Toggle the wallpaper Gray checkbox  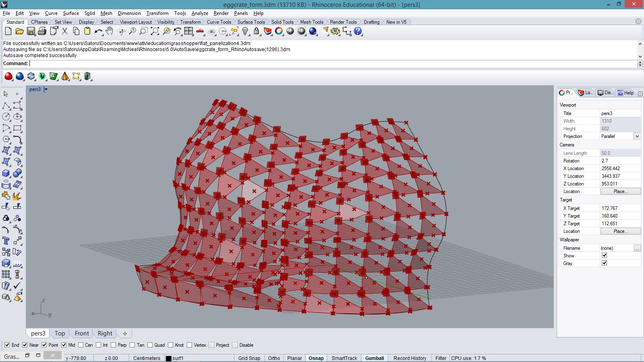(604, 263)
